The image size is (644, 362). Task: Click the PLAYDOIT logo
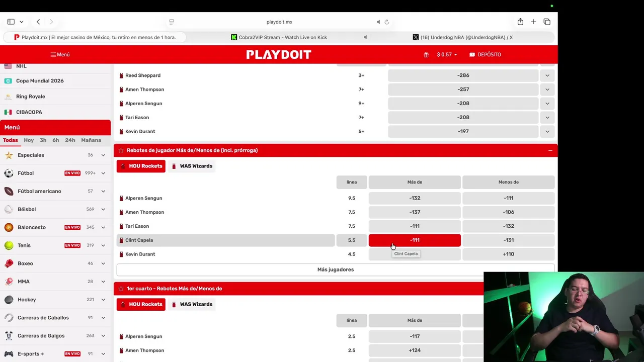coord(279,54)
